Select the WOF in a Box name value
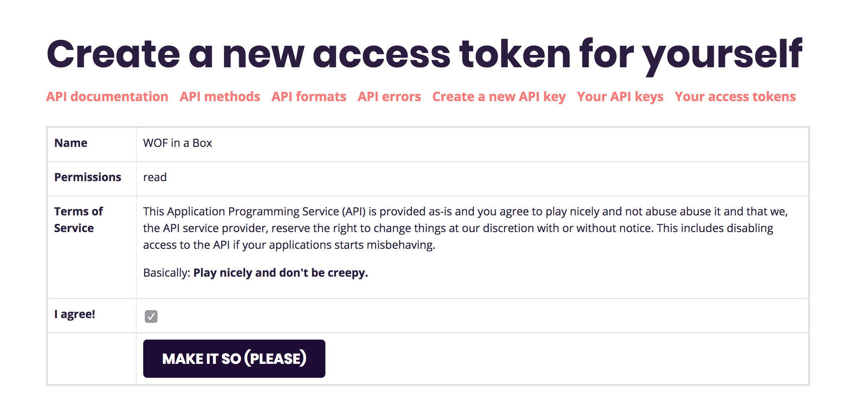868x420 pixels. pyautogui.click(x=177, y=143)
